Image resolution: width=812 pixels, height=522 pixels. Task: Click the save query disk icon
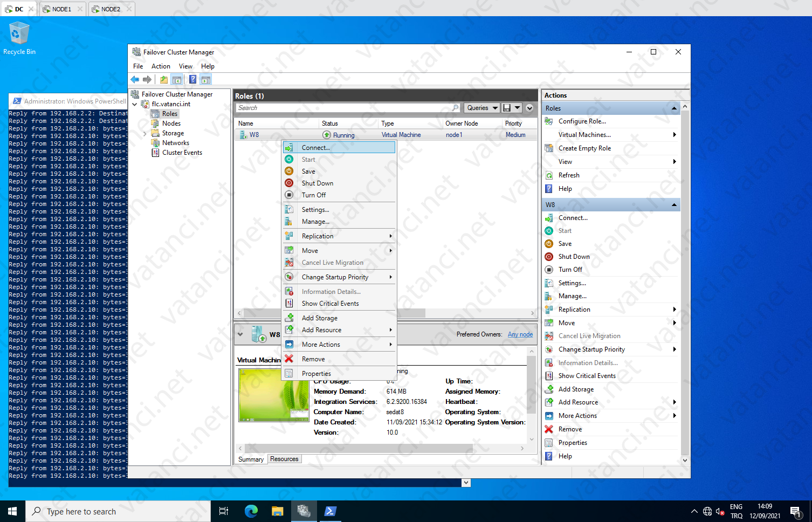(507, 108)
